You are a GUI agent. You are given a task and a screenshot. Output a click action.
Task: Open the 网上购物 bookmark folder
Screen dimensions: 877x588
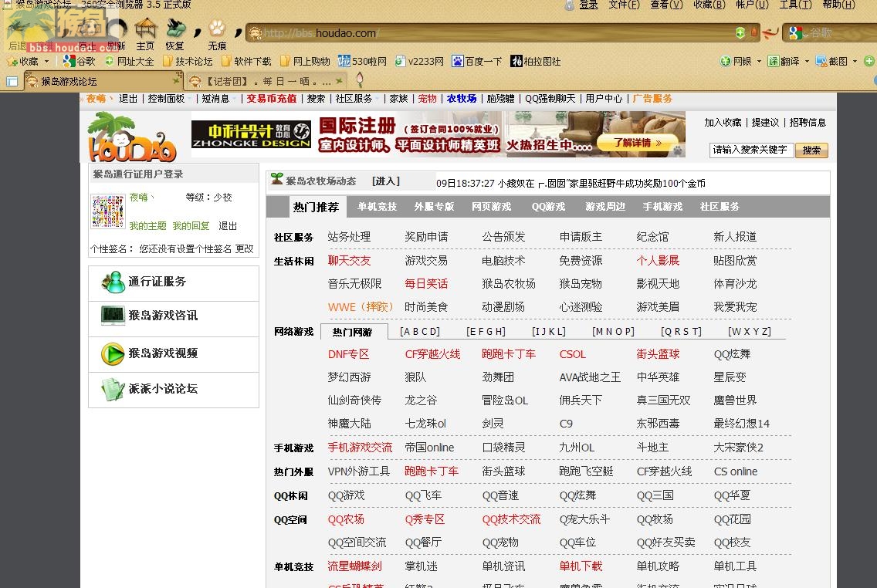[306, 61]
